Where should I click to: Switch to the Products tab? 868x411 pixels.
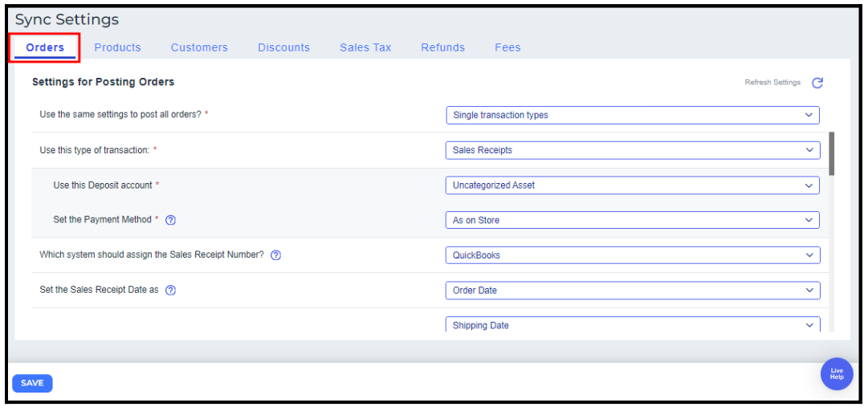[x=117, y=47]
